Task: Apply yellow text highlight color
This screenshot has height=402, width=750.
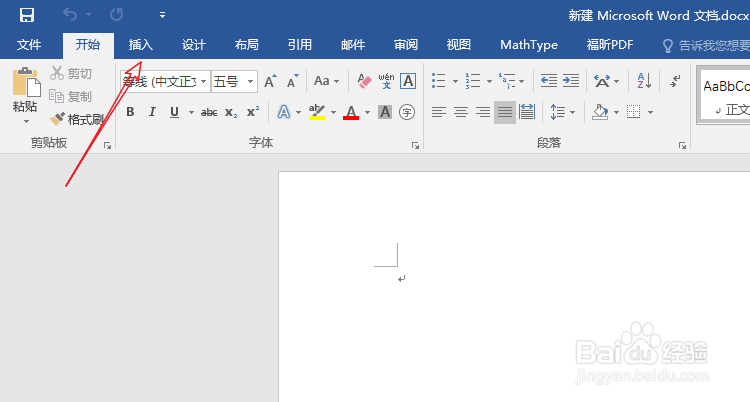Action: point(317,112)
